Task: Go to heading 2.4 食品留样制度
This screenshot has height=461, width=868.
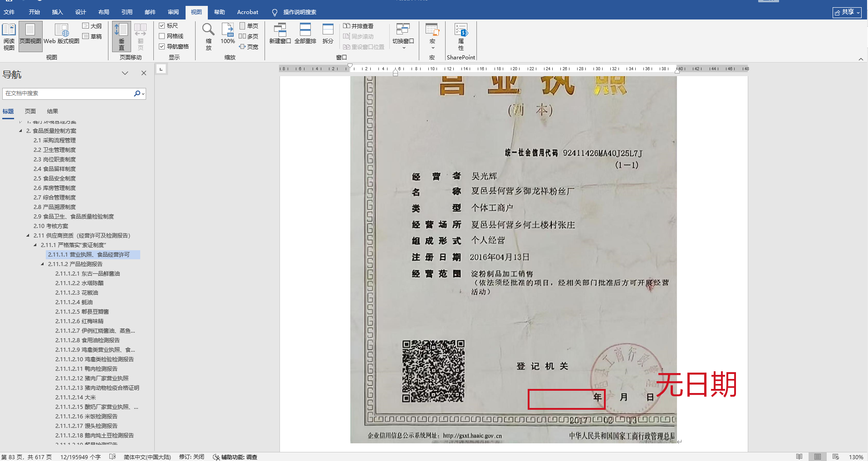Action: coord(54,169)
